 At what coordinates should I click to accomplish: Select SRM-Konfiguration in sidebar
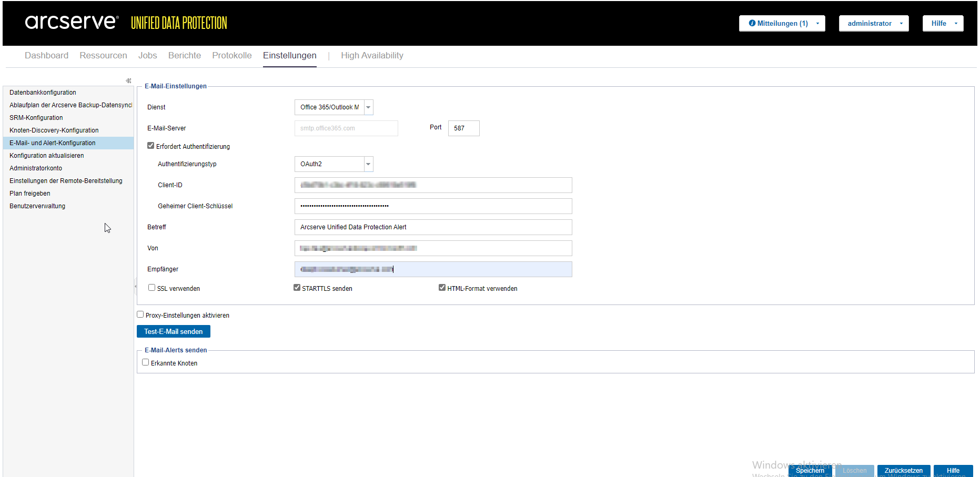click(x=68, y=118)
